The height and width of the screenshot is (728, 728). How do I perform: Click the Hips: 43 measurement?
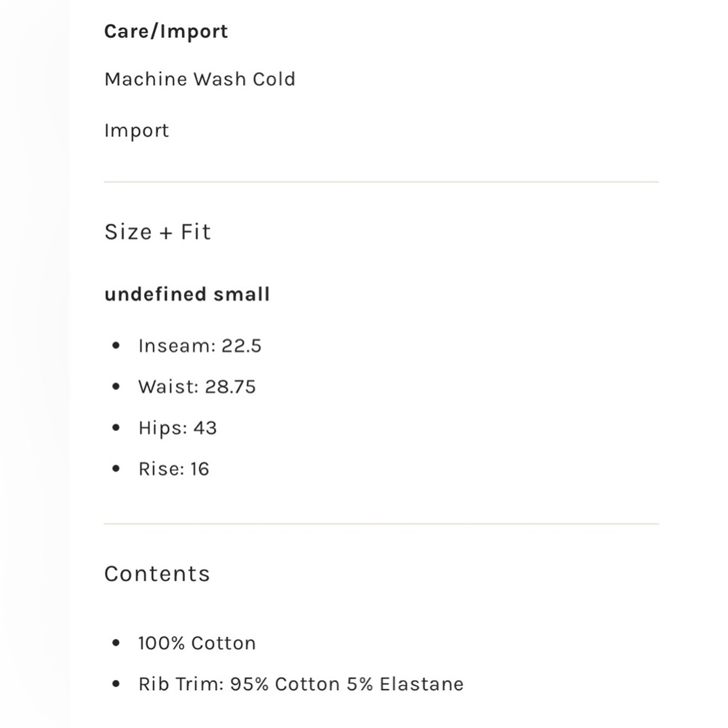178,428
